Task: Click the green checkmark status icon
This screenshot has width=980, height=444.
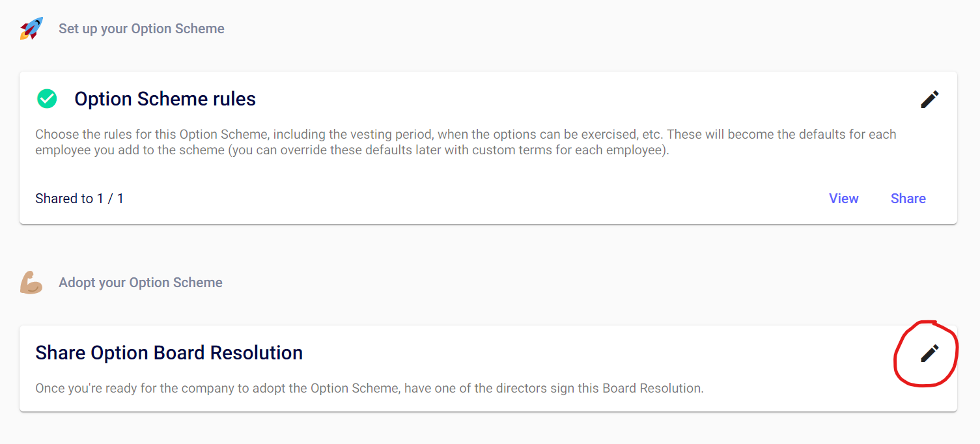Action: 47,99
